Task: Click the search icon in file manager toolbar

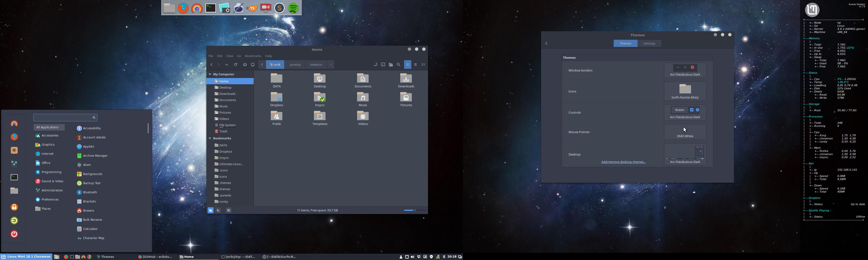Action: point(399,65)
